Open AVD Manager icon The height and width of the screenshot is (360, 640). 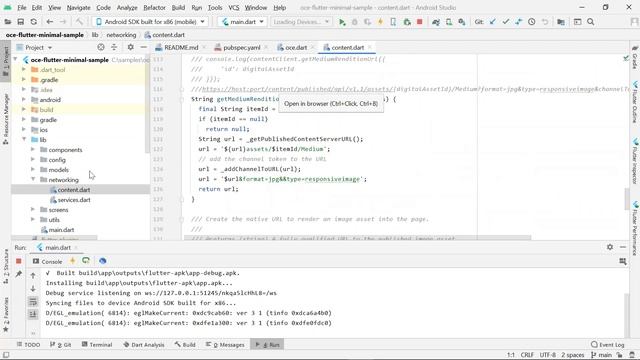449,22
